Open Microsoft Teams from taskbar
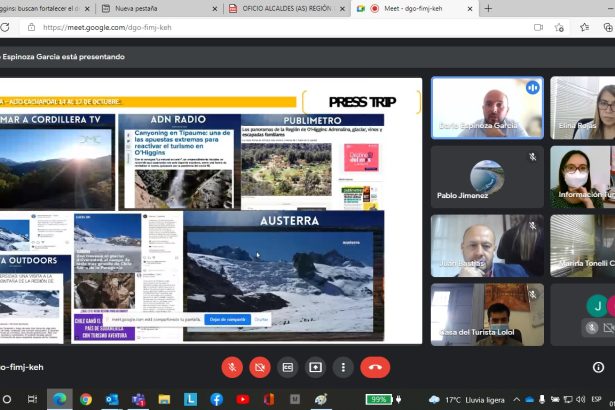The height and width of the screenshot is (410, 615). point(138,399)
